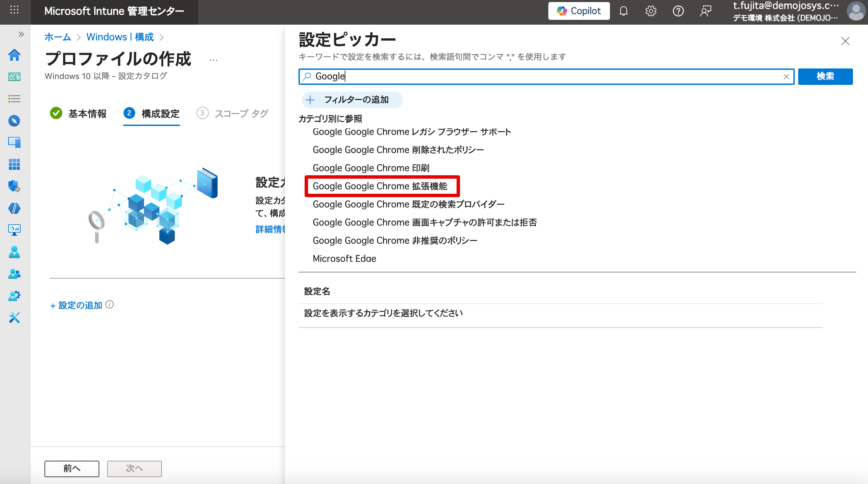Click the 検索 search button

[x=825, y=76]
